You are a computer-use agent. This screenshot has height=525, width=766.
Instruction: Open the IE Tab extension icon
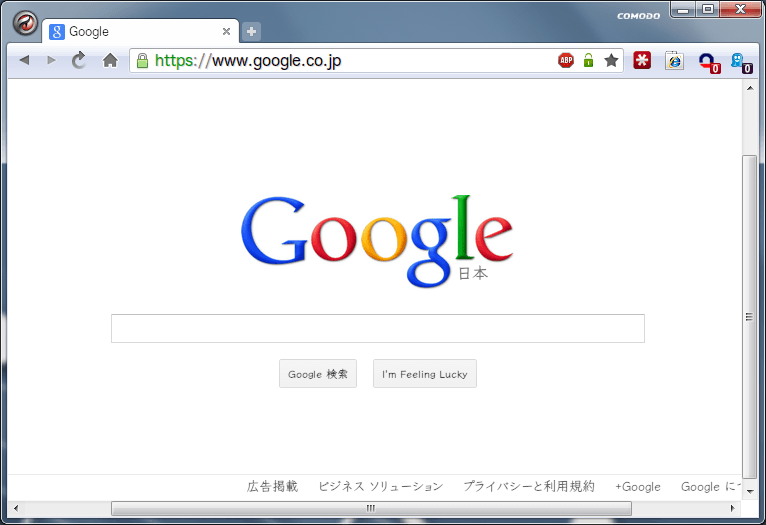point(674,60)
